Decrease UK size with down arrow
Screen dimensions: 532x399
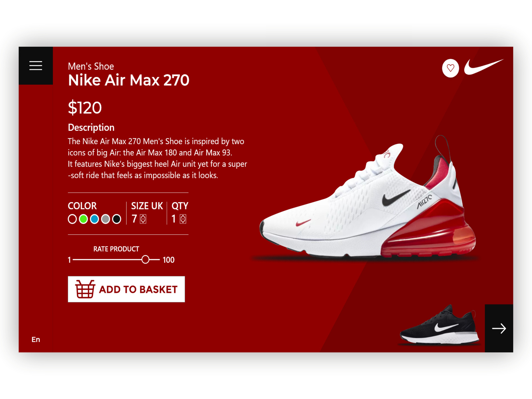143,221
